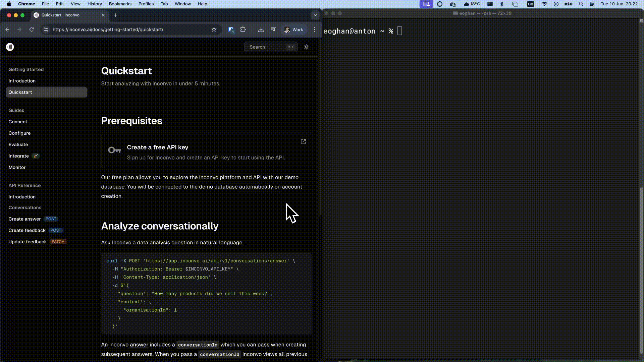Viewport: 644px width, 362px height.
Task: Open a new tab with plus button
Action: [115, 15]
